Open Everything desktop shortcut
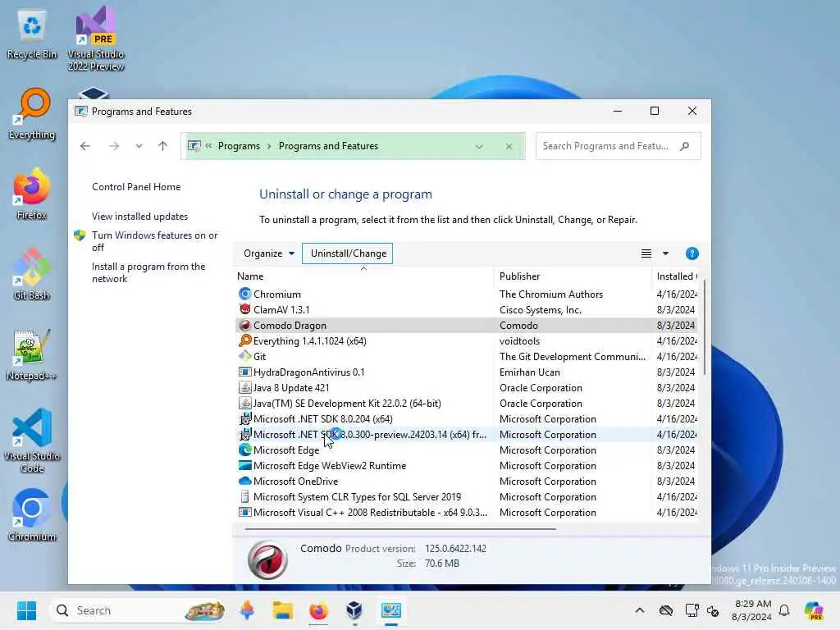The height and width of the screenshot is (630, 840). click(x=32, y=114)
